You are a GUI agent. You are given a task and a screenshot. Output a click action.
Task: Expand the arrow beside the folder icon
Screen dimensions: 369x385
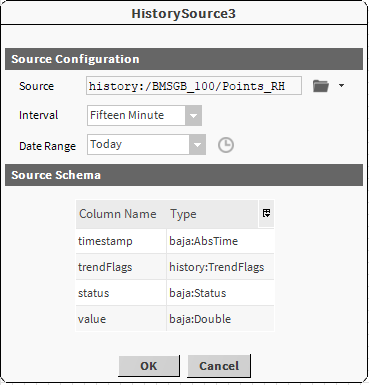point(341,86)
